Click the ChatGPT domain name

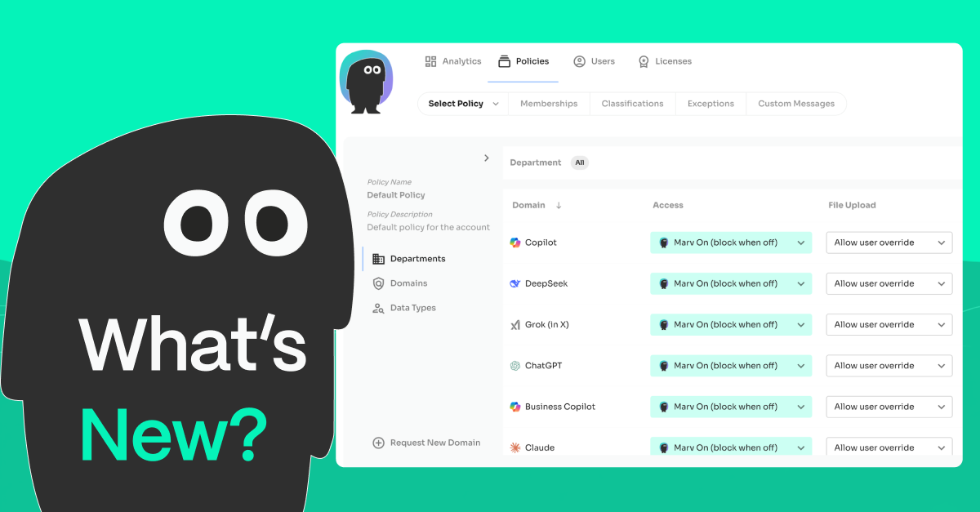coord(543,366)
